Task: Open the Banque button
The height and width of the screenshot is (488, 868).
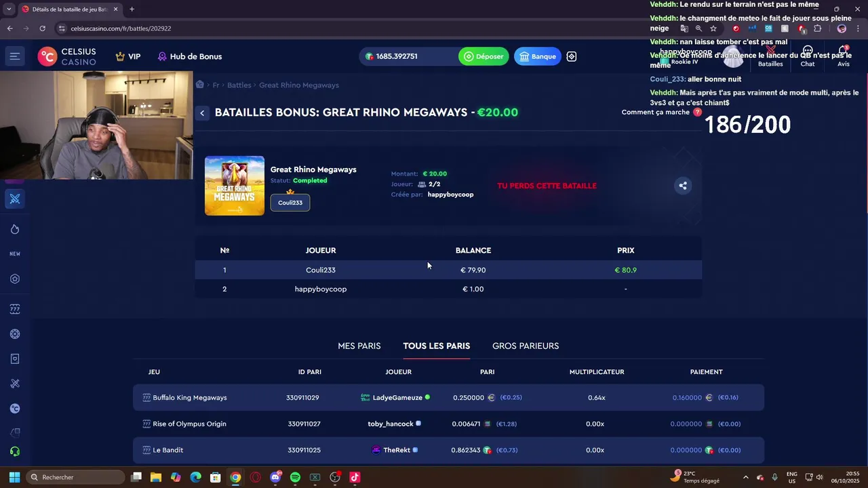Action: point(537,56)
